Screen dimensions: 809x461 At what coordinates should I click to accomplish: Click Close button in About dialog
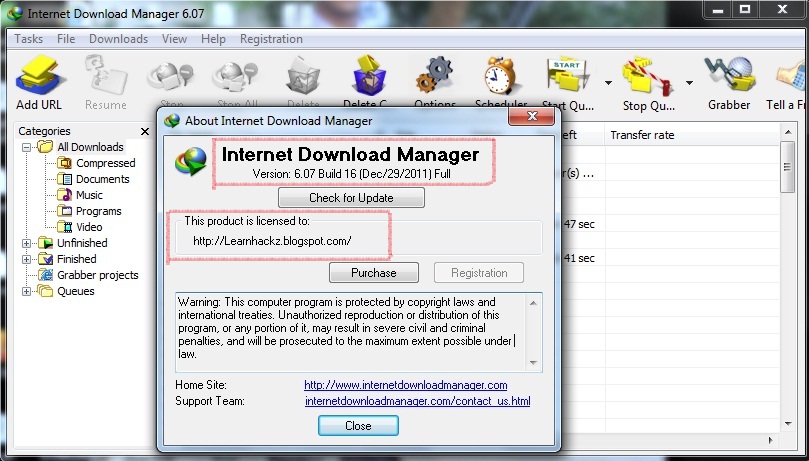(358, 425)
